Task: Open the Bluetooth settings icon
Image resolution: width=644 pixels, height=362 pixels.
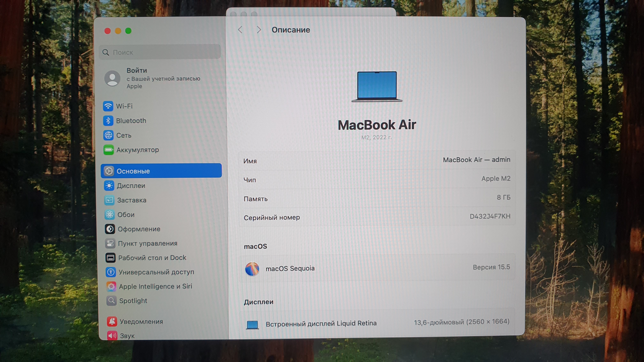Action: click(108, 121)
